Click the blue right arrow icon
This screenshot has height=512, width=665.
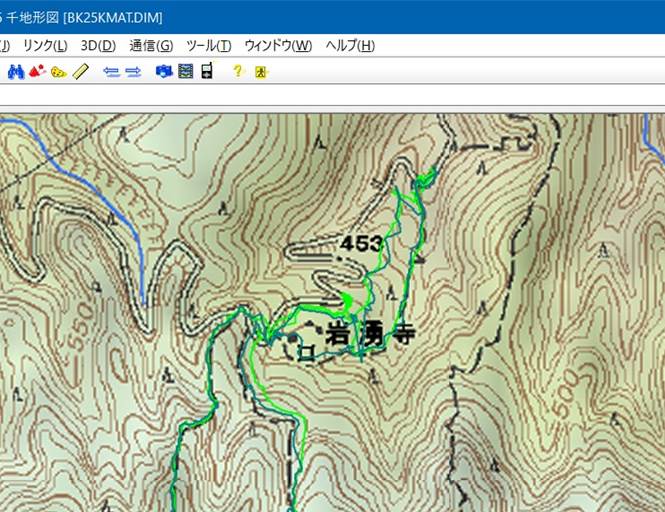(x=133, y=72)
